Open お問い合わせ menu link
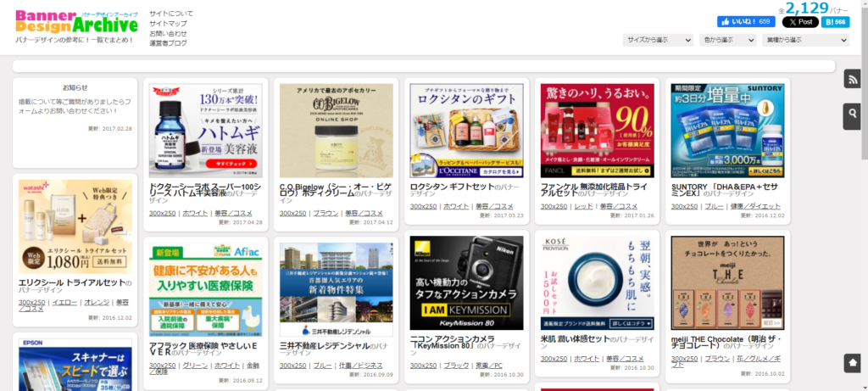This screenshot has width=868, height=391. [168, 33]
